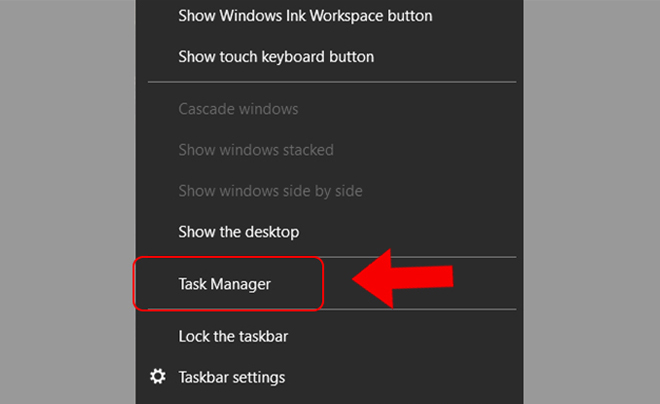This screenshot has width=660, height=404.
Task: Select Show windows stacked entry
Action: [330, 150]
